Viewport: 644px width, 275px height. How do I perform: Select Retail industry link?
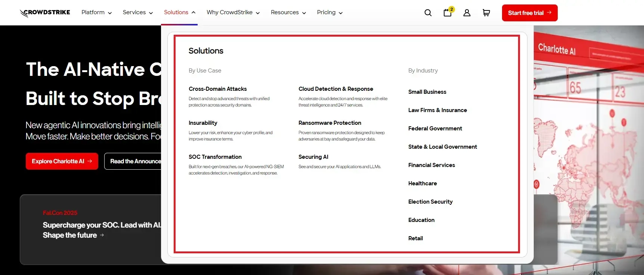416,238
